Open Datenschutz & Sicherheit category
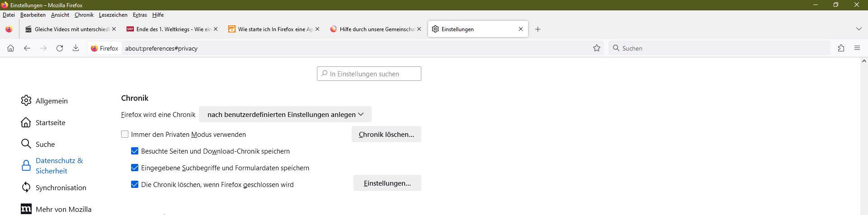 tap(52, 166)
